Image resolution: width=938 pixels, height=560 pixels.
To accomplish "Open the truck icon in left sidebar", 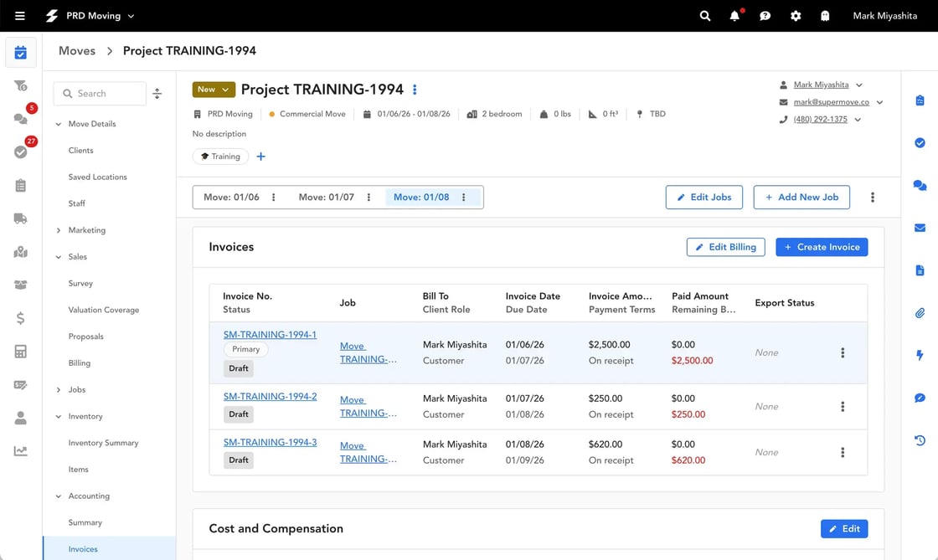I will point(21,218).
